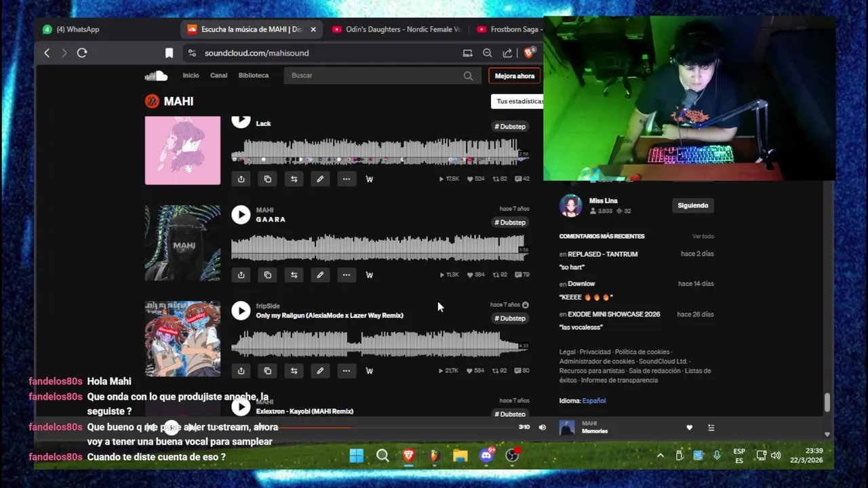This screenshot has height=488, width=868.
Task: Open REPLASED - TANTRUM comment track
Action: tap(602, 254)
